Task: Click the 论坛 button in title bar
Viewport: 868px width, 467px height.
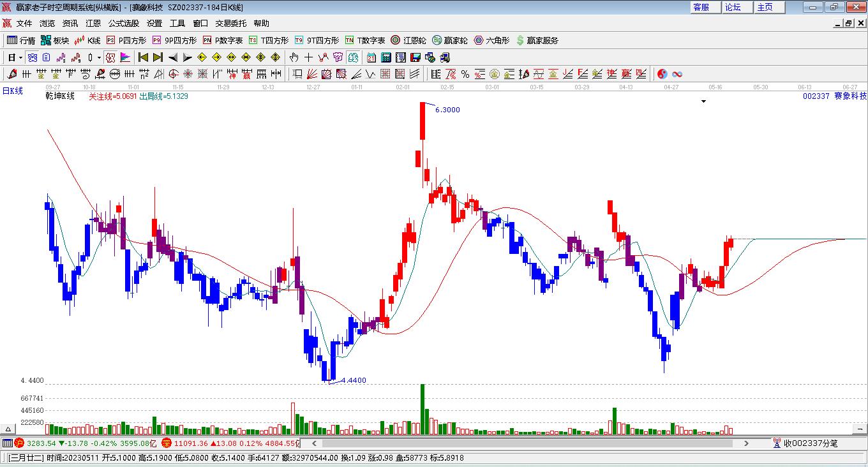Action: 737,7
